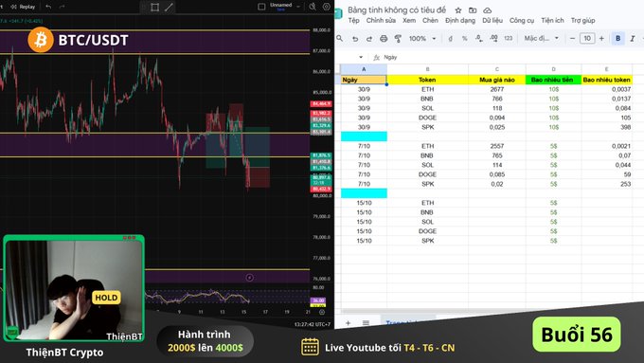This screenshot has width=644, height=363.
Task: Select column C header
Action: coord(496,69)
